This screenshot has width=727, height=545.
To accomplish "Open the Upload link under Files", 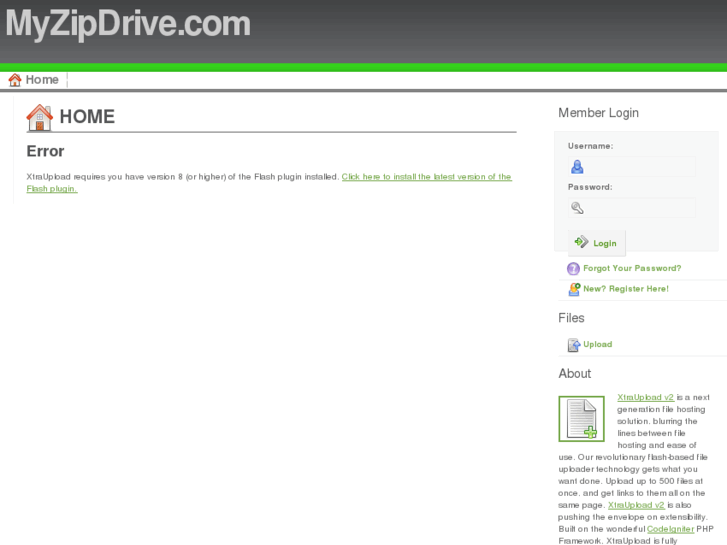I will (x=598, y=344).
